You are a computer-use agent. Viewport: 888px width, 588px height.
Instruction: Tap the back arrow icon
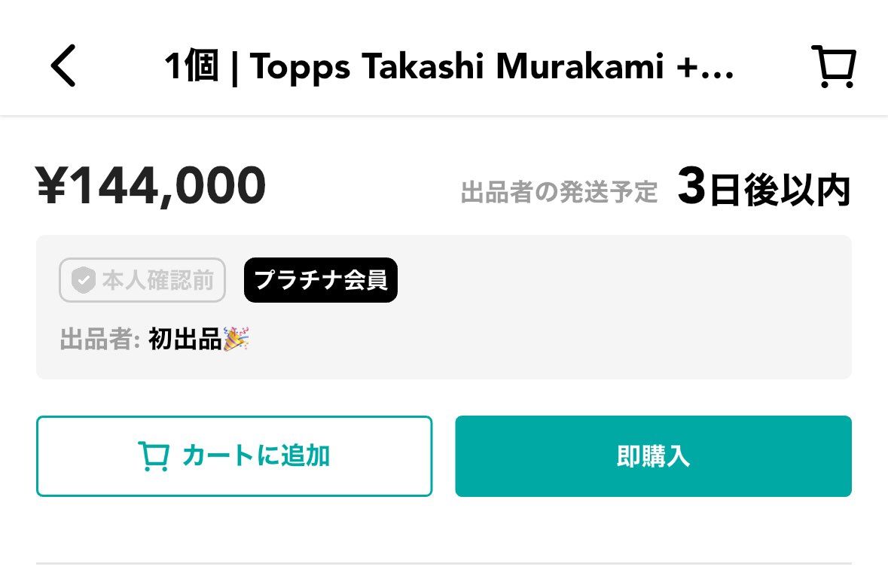(x=63, y=66)
